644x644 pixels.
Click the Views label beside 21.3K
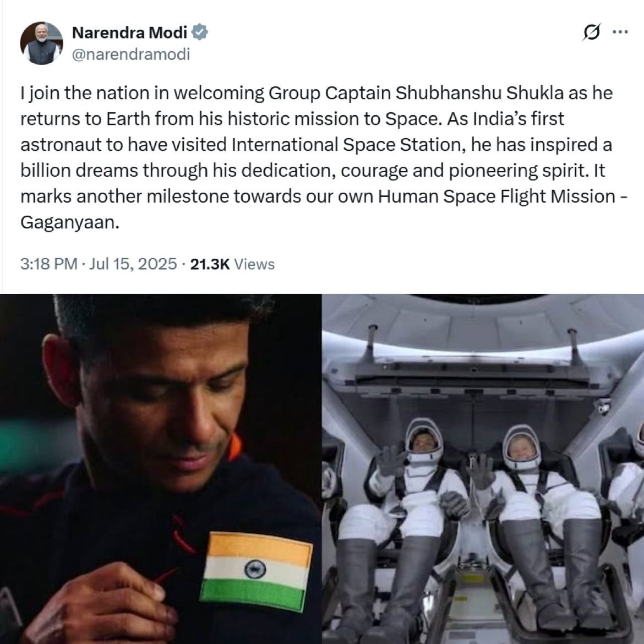(x=254, y=264)
